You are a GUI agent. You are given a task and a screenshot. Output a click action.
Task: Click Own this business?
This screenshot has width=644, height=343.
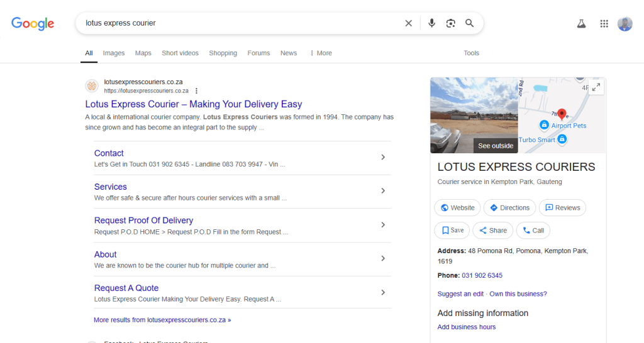518,294
